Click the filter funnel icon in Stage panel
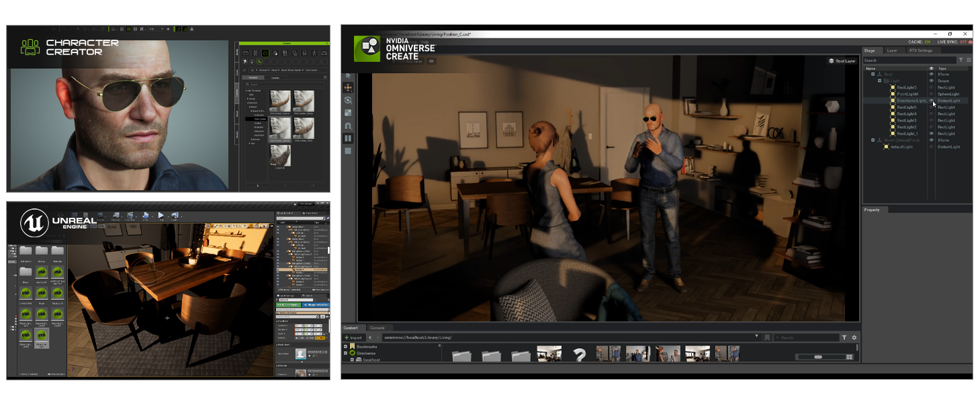This screenshot has height=410, width=980. tap(961, 60)
